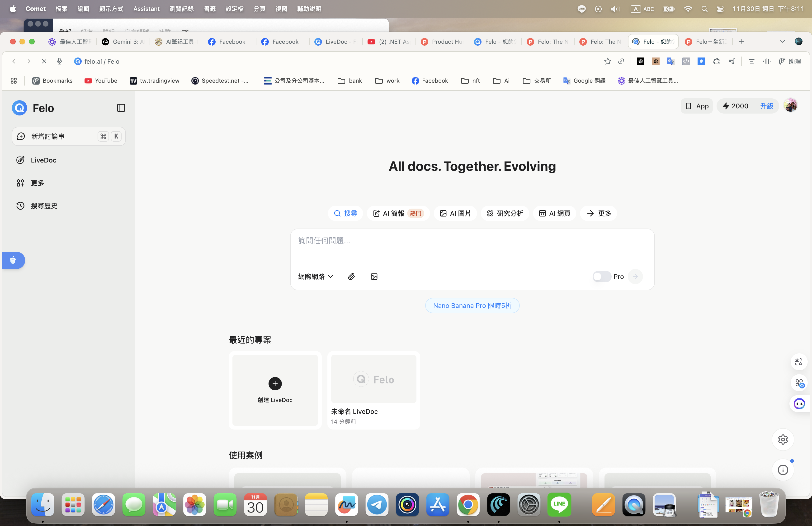
Task: Switch to the Product Hunt tab
Action: click(442, 42)
